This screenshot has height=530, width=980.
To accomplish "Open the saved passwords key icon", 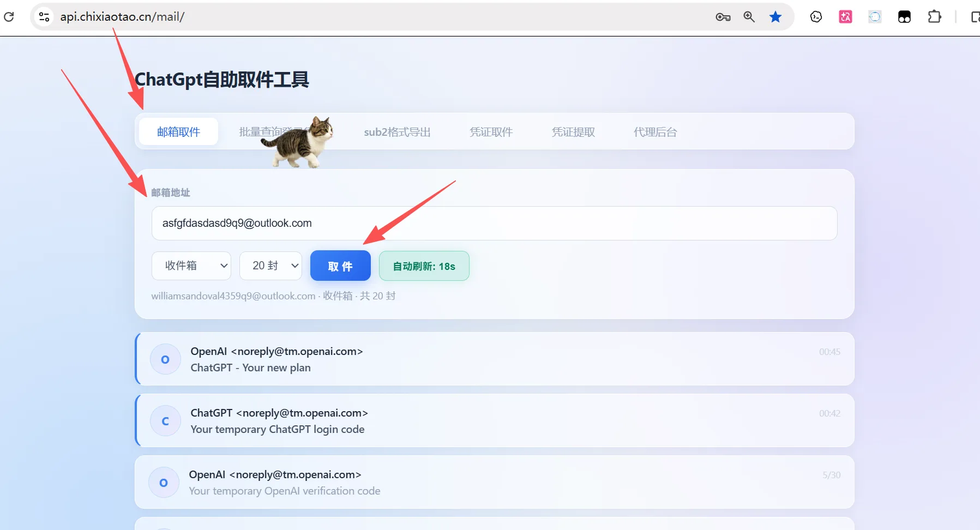I will point(723,17).
